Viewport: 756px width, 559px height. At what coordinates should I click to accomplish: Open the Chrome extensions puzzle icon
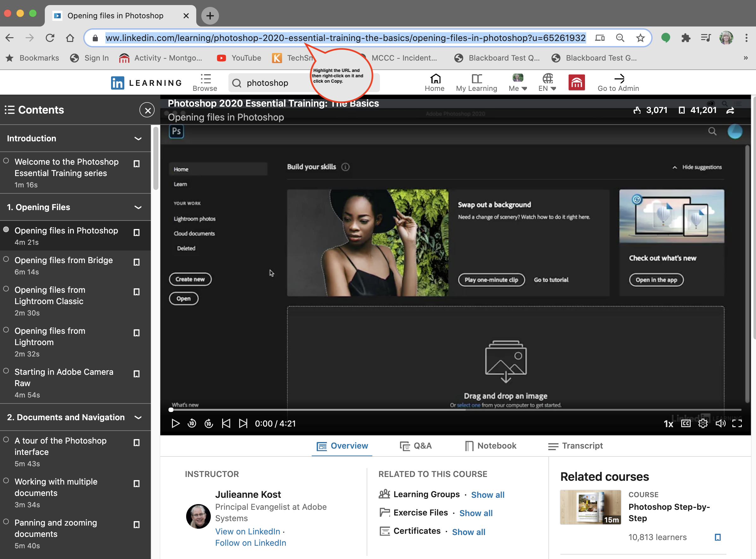[x=685, y=38]
